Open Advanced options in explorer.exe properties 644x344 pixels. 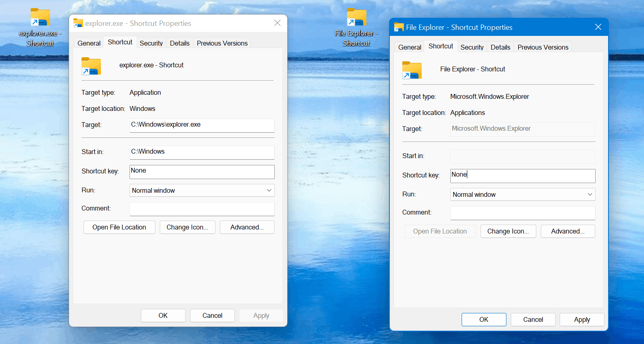pos(247,227)
